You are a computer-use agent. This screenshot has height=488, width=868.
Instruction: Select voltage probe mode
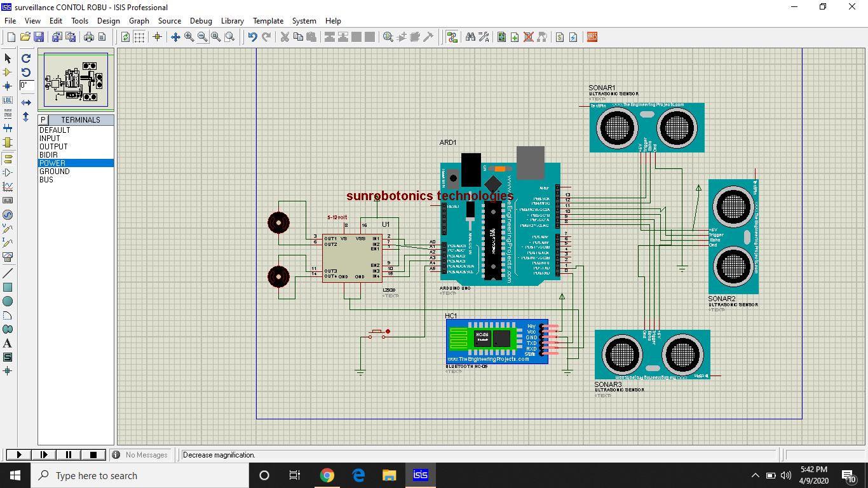tap(8, 228)
